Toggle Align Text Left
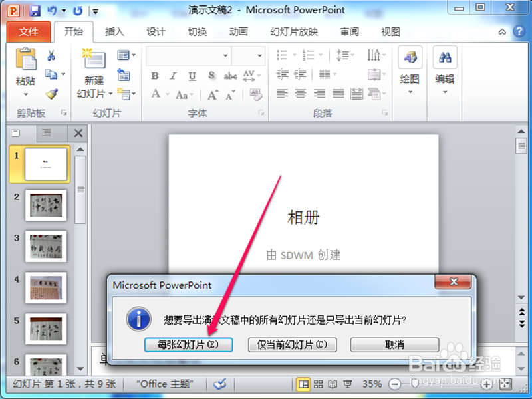The height and width of the screenshot is (399, 532). 282,94
